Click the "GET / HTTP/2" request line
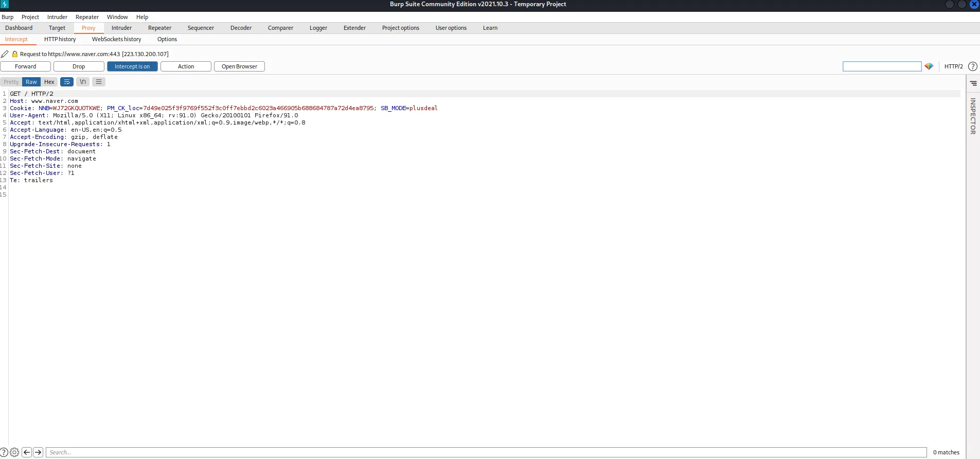 point(31,94)
